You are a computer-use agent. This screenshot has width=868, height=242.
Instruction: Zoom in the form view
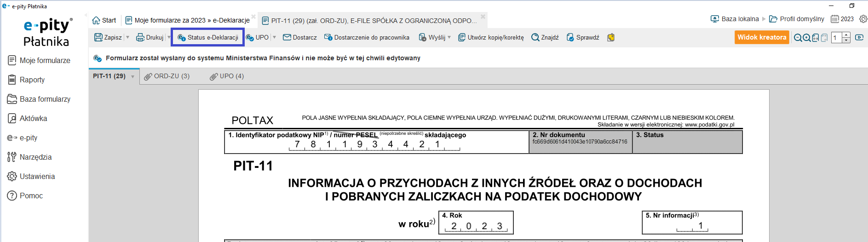[x=807, y=38]
